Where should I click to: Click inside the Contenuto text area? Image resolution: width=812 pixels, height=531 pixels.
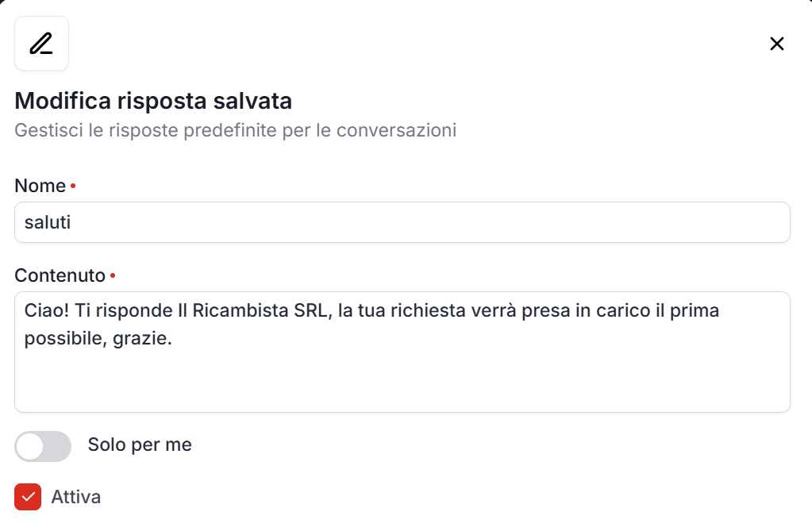(402, 352)
